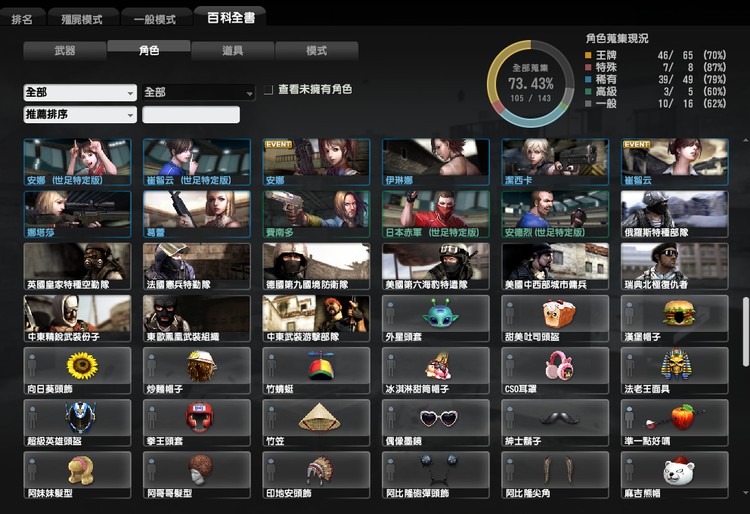Open character card 美國第六海豹特遣隊
The image size is (750, 514).
click(436, 266)
